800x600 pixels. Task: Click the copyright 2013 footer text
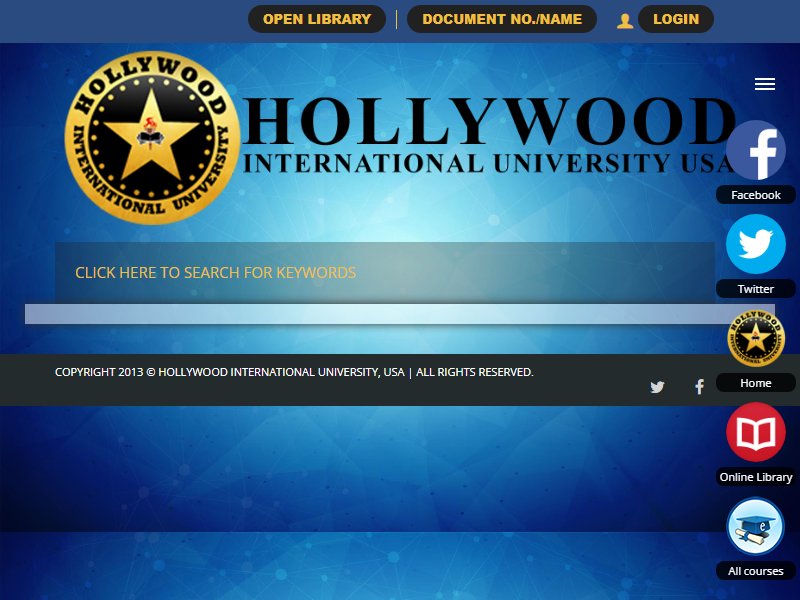tap(294, 372)
